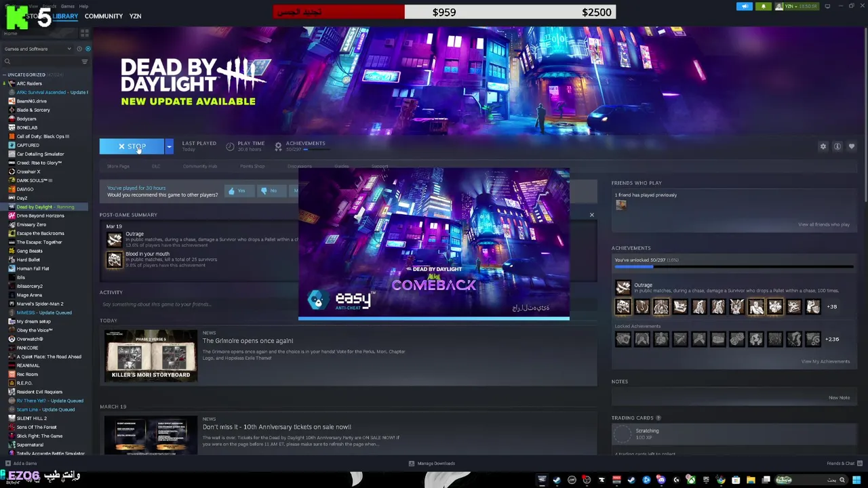Open The Grimoire opens once again news
The image size is (868, 488).
click(248, 341)
